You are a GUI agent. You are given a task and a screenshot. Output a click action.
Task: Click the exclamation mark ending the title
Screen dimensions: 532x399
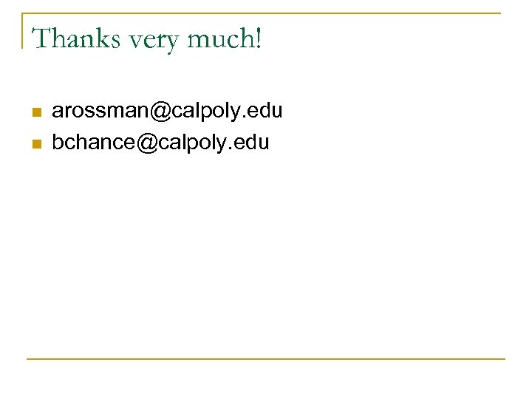pyautogui.click(x=257, y=38)
